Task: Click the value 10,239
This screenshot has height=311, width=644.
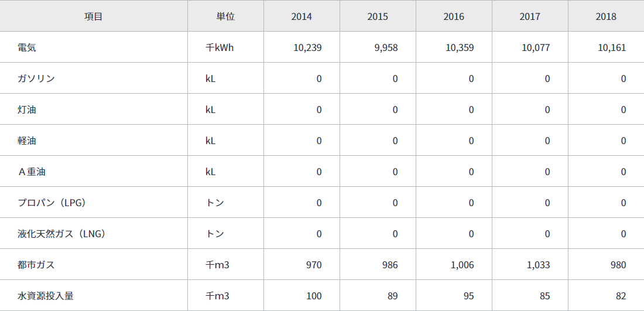Action: (x=307, y=47)
